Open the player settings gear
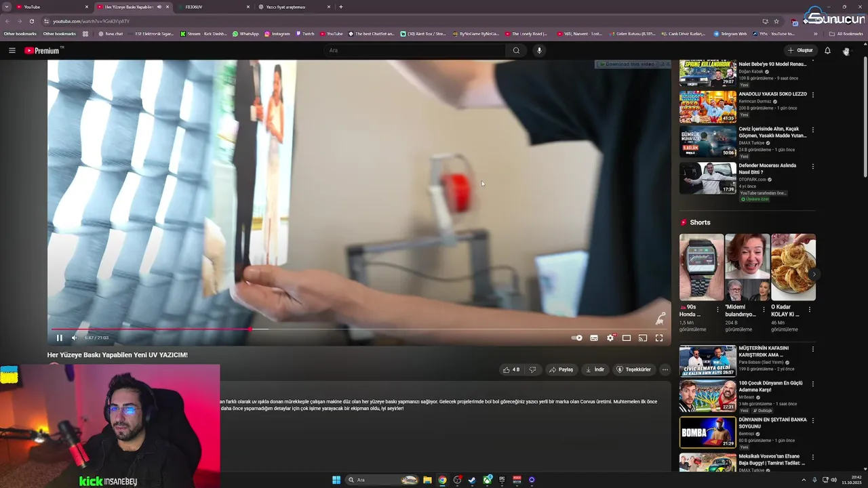This screenshot has height=488, width=868. [x=610, y=338]
